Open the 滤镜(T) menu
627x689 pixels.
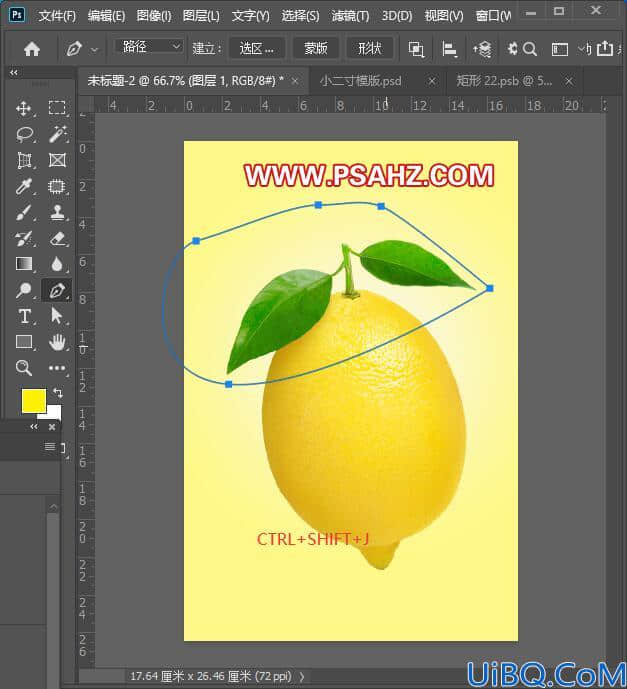(350, 16)
